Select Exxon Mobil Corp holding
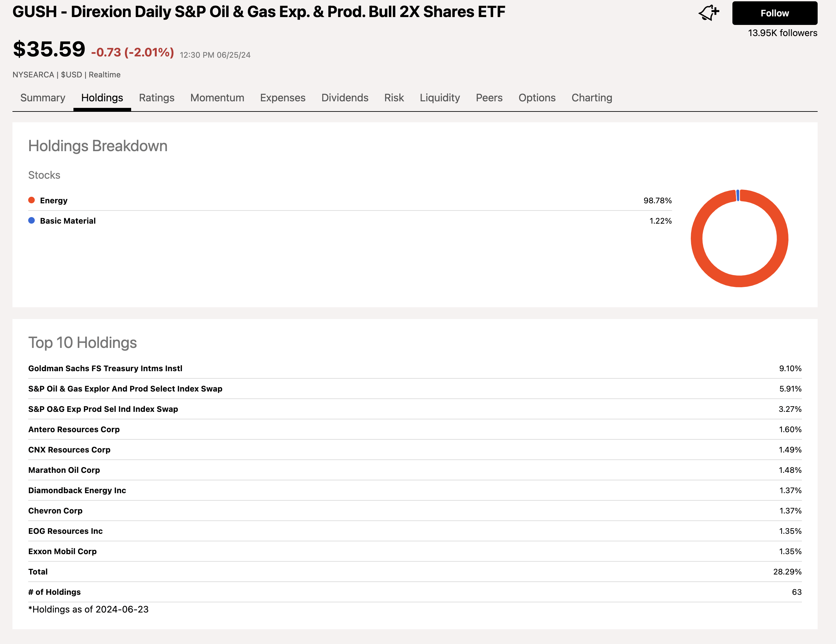The image size is (836, 644). (x=62, y=551)
